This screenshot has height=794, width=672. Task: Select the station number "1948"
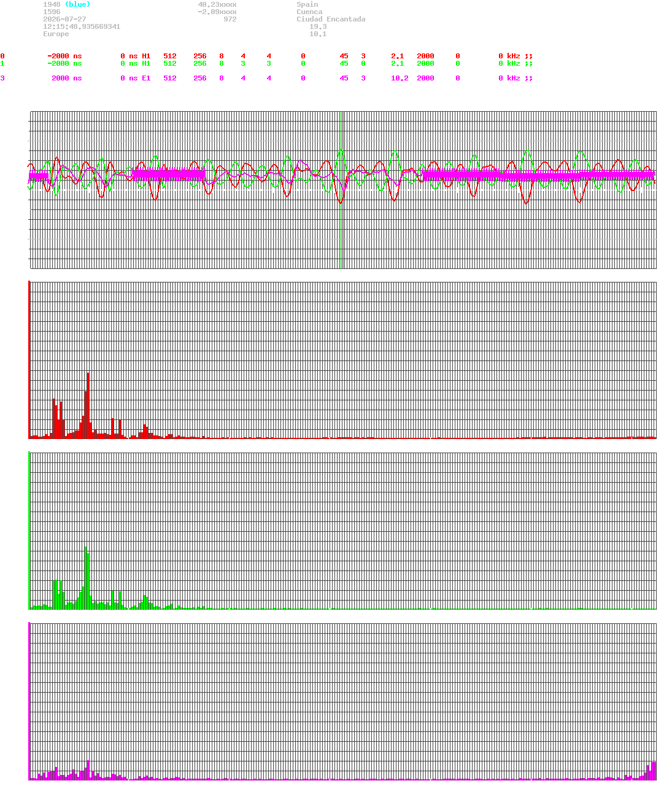coord(52,4)
